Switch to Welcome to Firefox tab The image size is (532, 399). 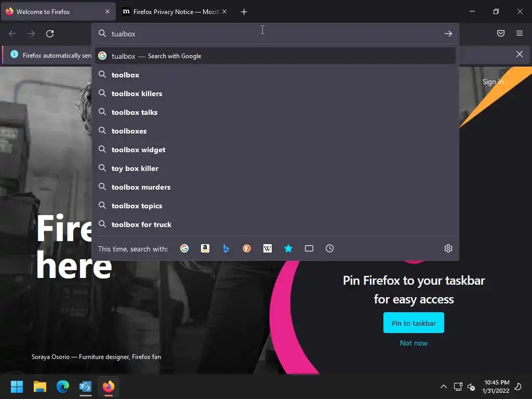point(58,12)
